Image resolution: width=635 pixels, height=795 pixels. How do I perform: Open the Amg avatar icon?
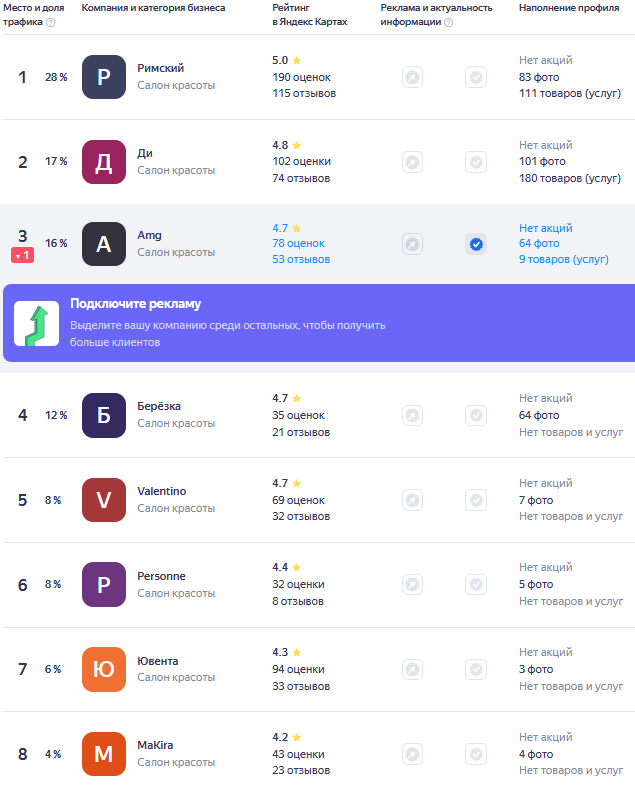coord(104,244)
